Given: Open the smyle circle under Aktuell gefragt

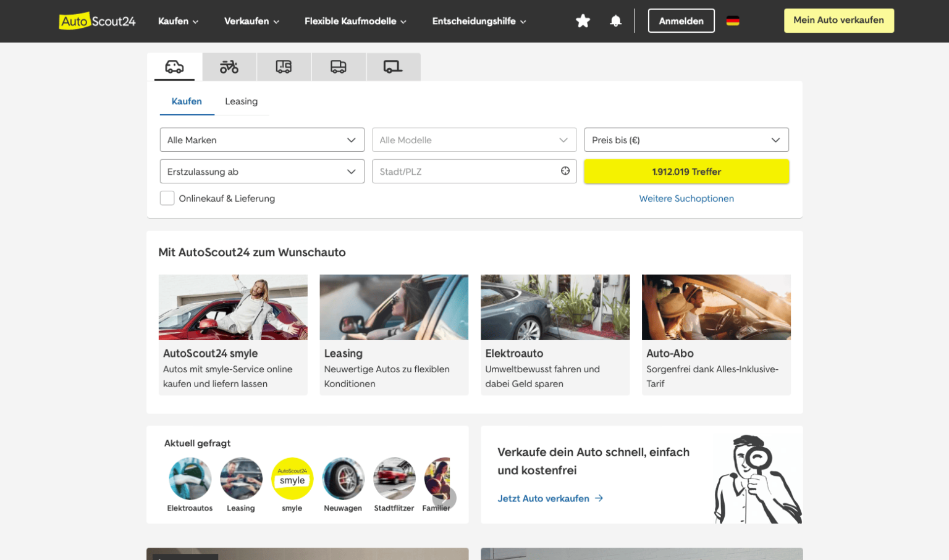Looking at the screenshot, I should click(292, 479).
